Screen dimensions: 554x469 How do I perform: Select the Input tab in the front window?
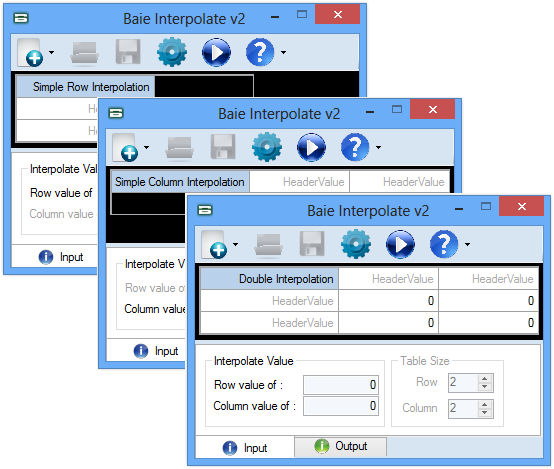pos(245,448)
